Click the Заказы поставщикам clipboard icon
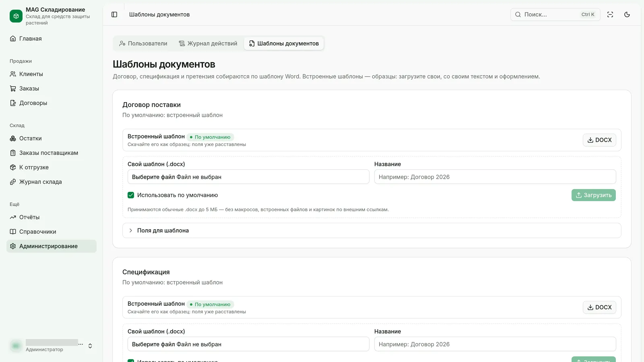Image resolution: width=644 pixels, height=362 pixels. pos(13,153)
